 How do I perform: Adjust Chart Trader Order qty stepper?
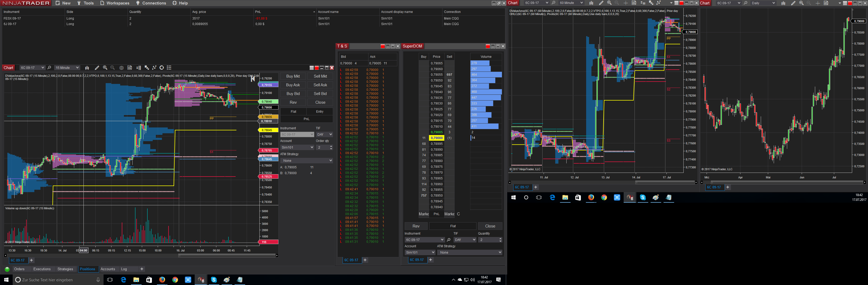pos(331,147)
